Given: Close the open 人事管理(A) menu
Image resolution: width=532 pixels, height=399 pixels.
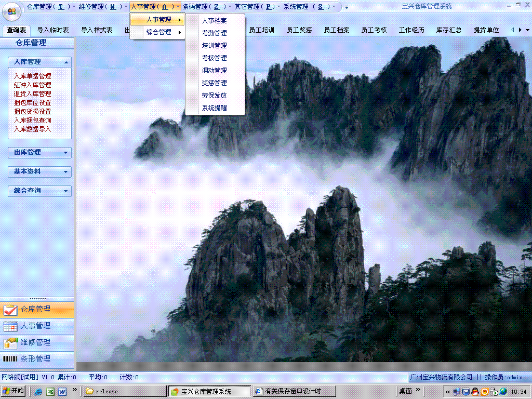Looking at the screenshot, I should (x=155, y=7).
